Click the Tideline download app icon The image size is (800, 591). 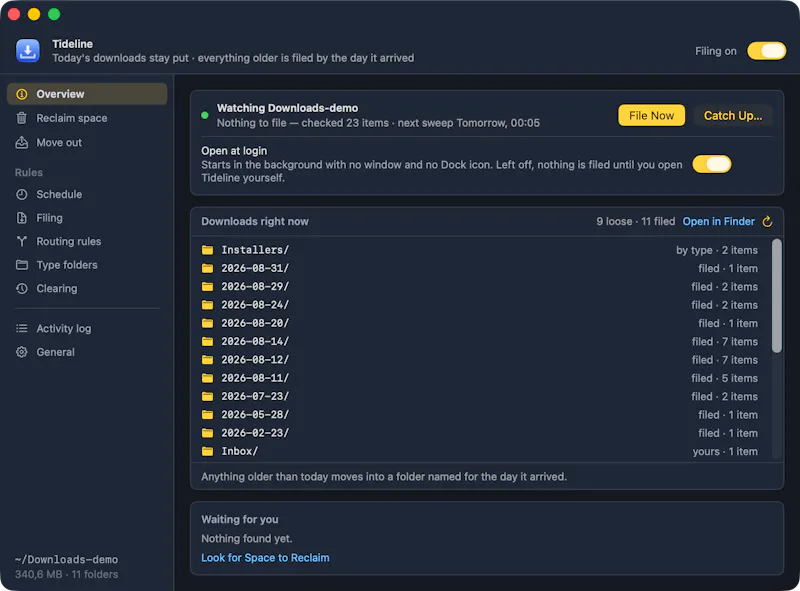[28, 51]
